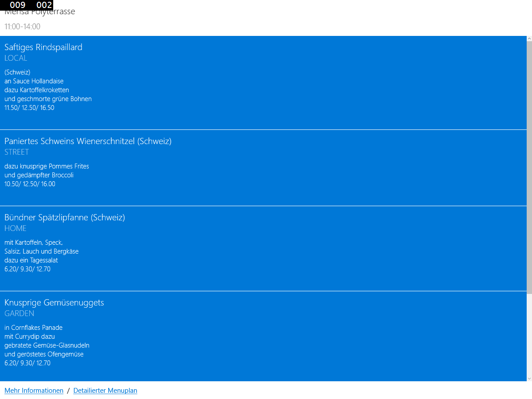Select the Knusprige Gemüsenuggets title
Image resolution: width=532 pixels, height=399 pixels.
54,302
